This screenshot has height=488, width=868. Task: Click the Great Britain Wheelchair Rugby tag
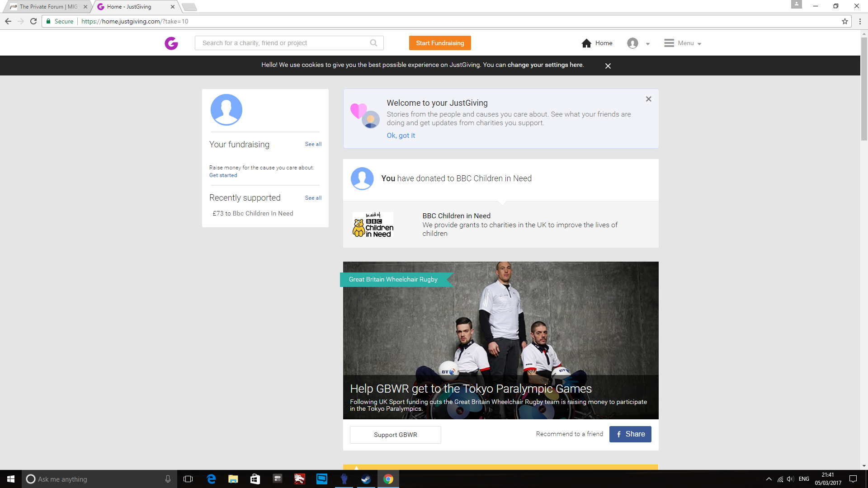[393, 280]
